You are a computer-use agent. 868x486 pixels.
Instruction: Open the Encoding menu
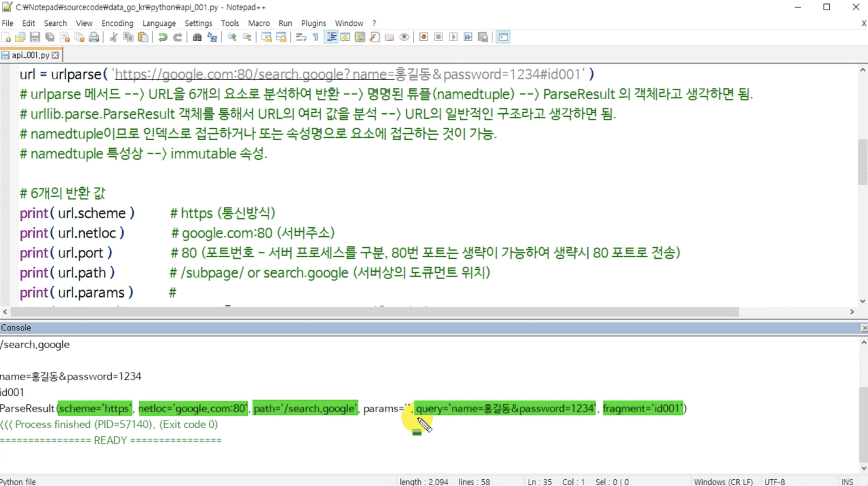117,23
